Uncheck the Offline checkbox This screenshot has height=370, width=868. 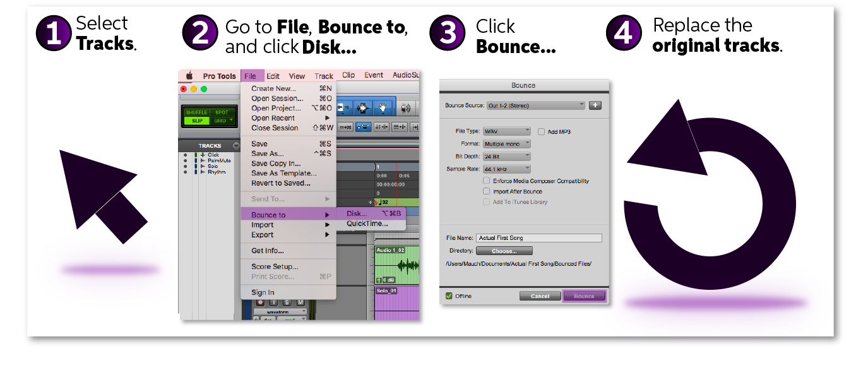coord(449,295)
